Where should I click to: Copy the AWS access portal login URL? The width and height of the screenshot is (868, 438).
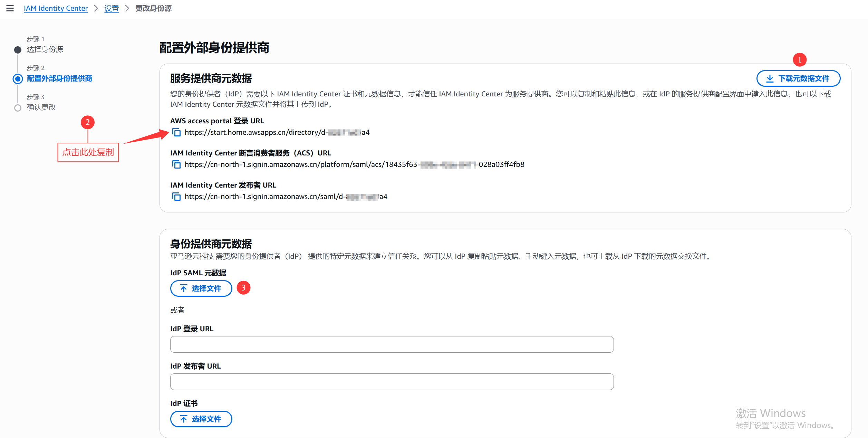[176, 132]
